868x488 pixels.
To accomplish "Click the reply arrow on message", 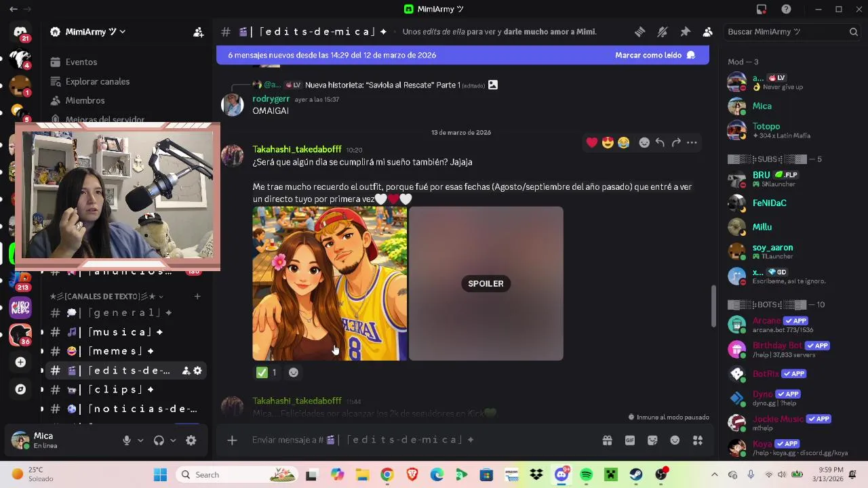I will click(x=660, y=142).
